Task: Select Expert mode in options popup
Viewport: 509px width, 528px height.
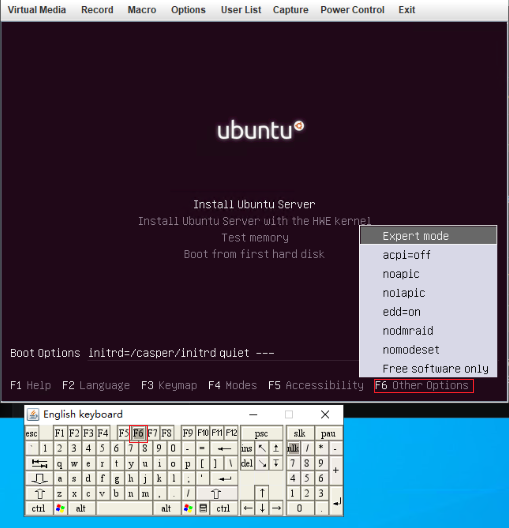Action: [x=428, y=236]
